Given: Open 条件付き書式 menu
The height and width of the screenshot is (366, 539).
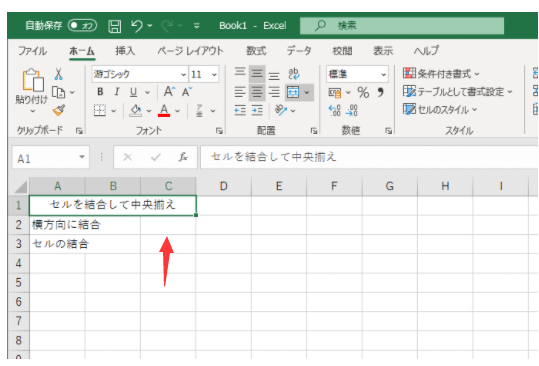Looking at the screenshot, I should [x=441, y=74].
